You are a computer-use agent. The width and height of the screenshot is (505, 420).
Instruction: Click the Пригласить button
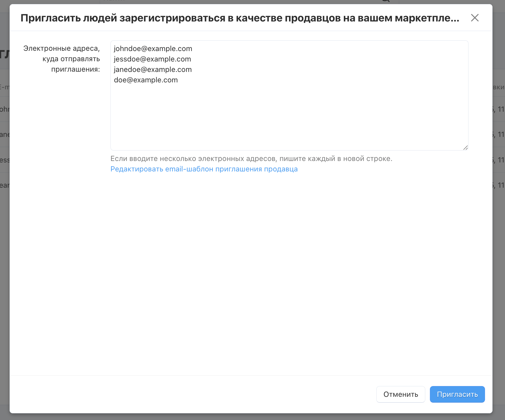click(x=457, y=394)
